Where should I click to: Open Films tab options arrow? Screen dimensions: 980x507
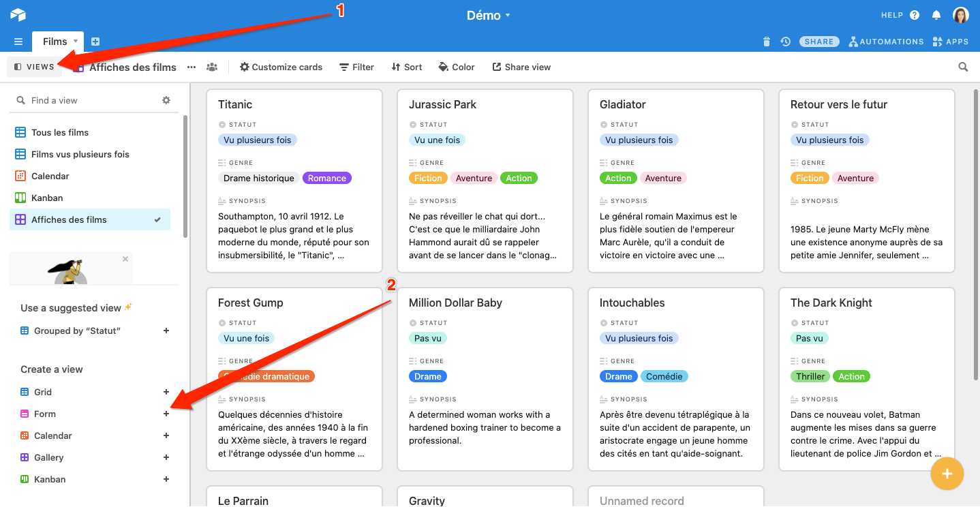pyautogui.click(x=76, y=42)
